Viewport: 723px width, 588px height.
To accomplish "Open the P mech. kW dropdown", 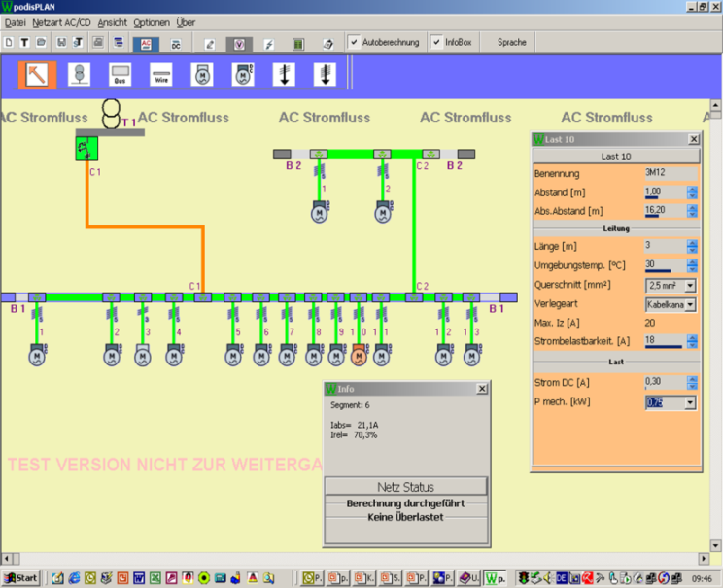I will (690, 402).
